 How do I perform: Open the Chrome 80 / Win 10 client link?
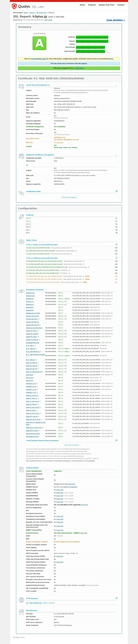(x=32, y=325)
